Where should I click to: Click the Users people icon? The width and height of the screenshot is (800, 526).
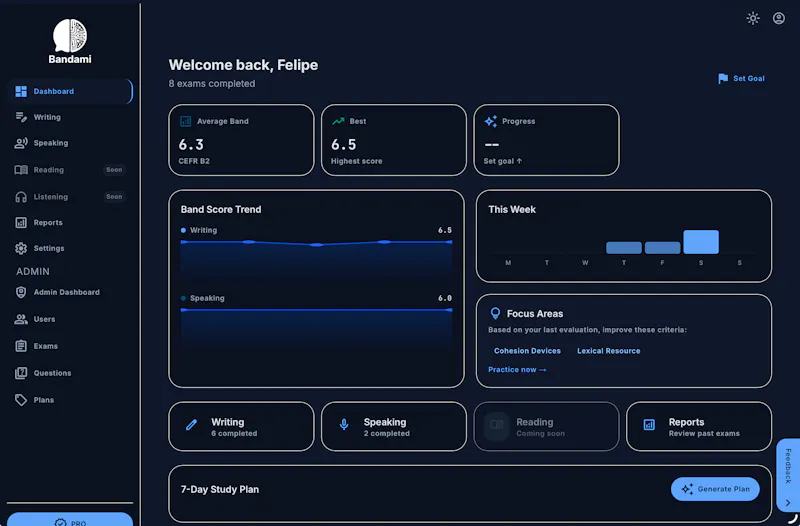(x=21, y=319)
